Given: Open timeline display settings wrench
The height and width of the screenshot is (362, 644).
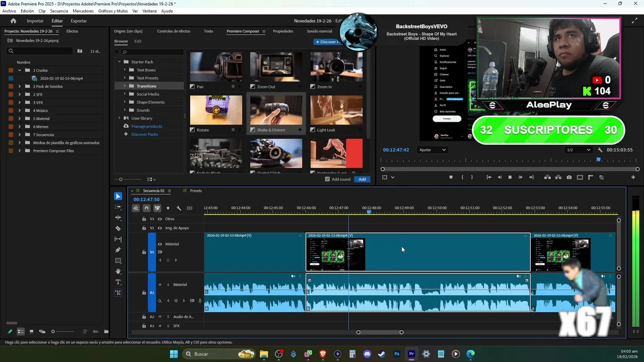Looking at the screenshot, I should point(179,208).
